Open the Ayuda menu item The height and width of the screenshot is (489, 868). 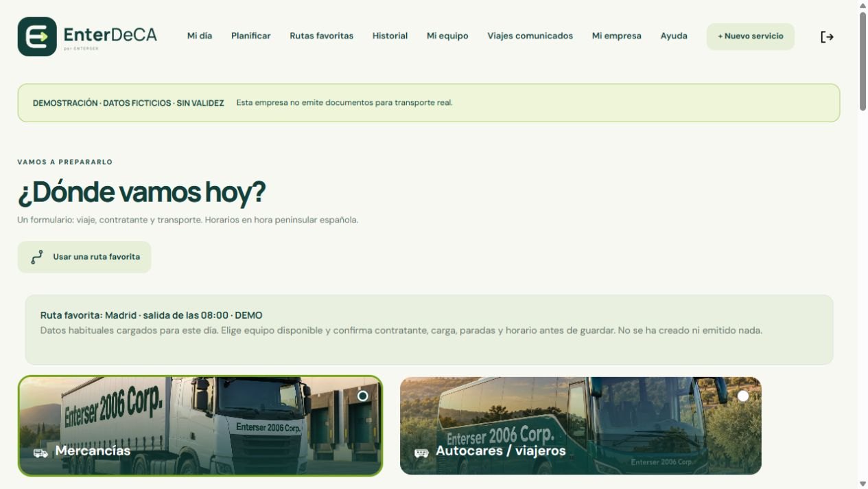[674, 36]
